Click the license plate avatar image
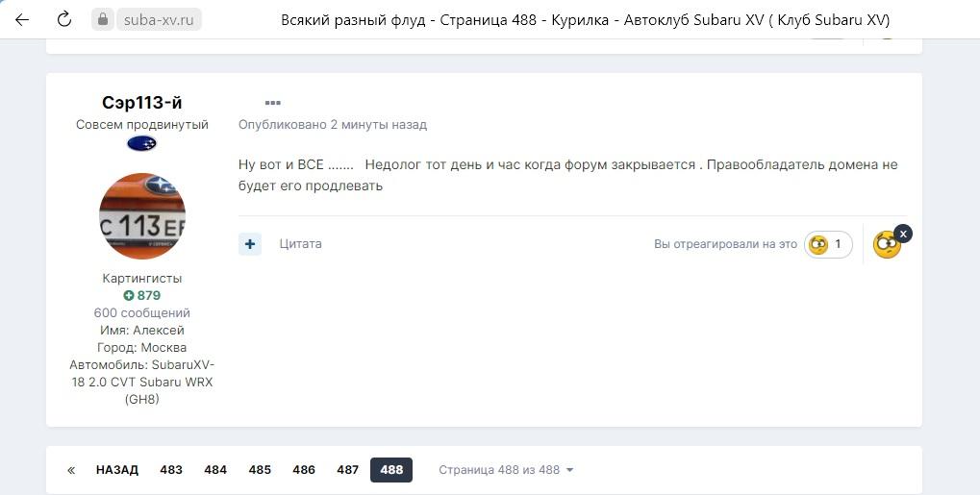The width and height of the screenshot is (980, 495). tap(142, 216)
